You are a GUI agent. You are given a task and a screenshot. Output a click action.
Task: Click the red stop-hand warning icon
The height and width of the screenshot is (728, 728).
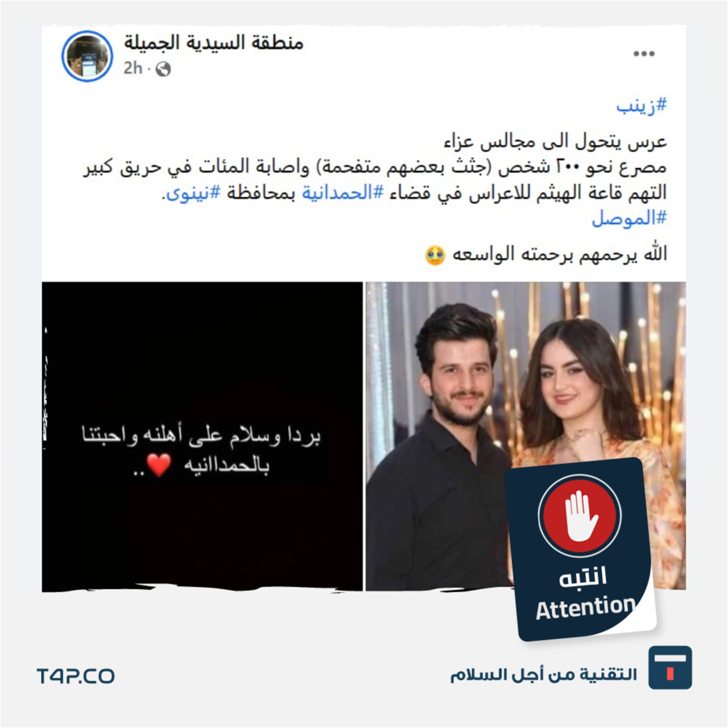coord(579,516)
